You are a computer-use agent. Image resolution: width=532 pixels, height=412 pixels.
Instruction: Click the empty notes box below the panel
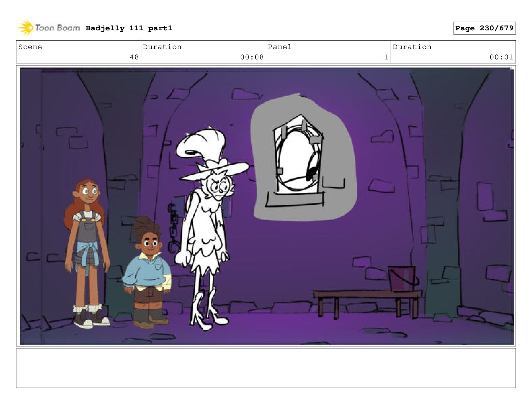[x=266, y=368]
